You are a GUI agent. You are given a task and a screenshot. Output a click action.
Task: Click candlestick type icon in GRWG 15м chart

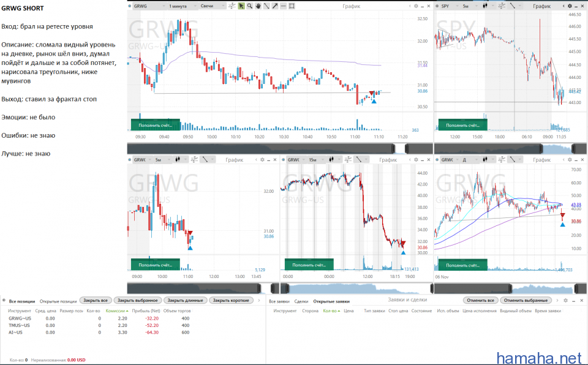331,160
